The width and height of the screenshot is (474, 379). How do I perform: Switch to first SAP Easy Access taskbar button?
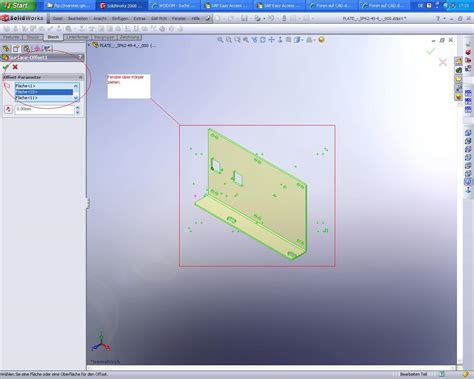point(227,6)
